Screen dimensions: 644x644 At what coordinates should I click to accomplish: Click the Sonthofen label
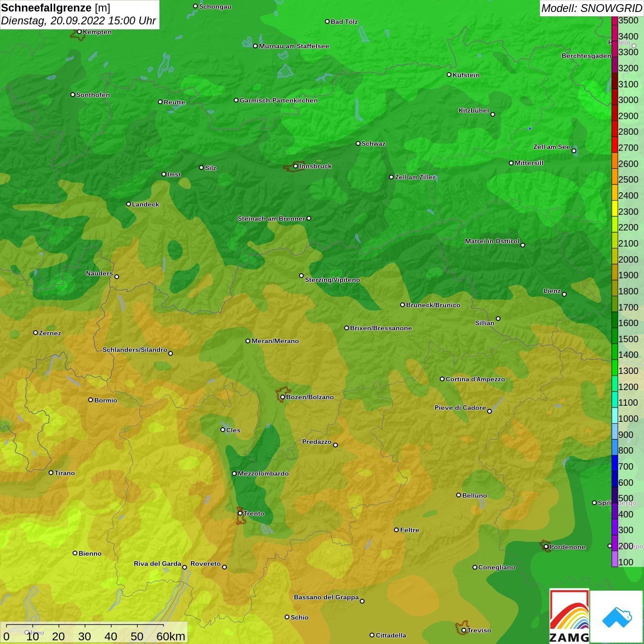click(93, 95)
